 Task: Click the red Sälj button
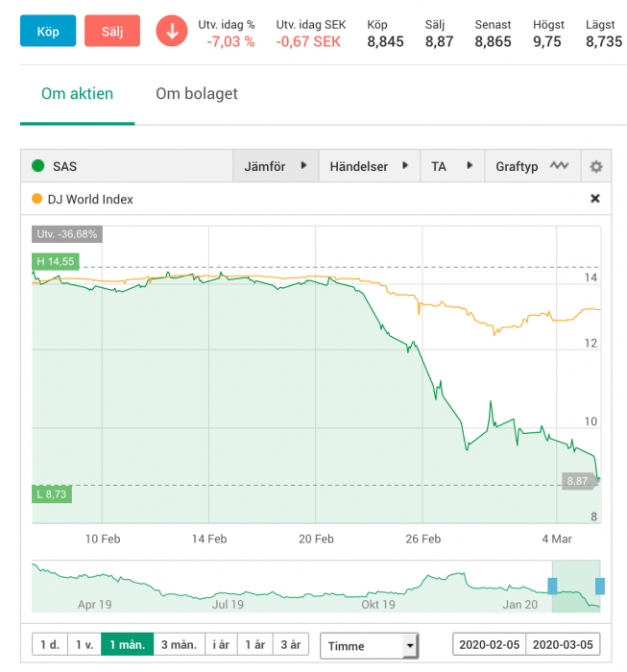(112, 31)
